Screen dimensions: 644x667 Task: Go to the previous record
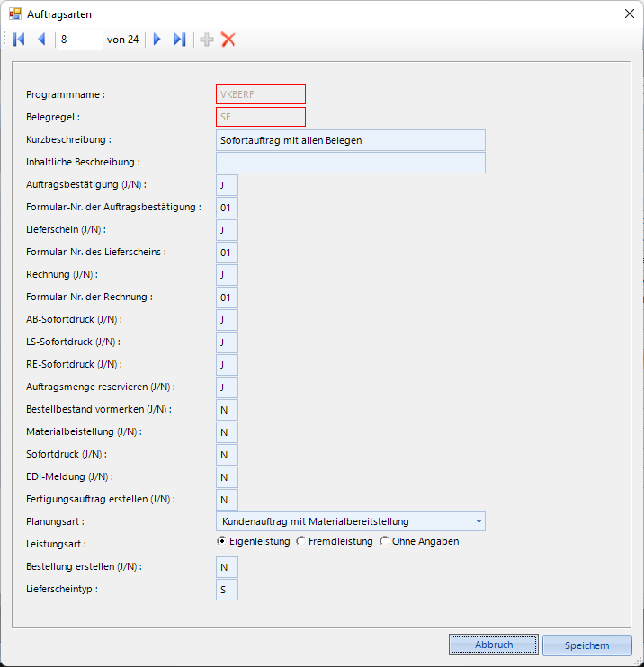pos(41,40)
